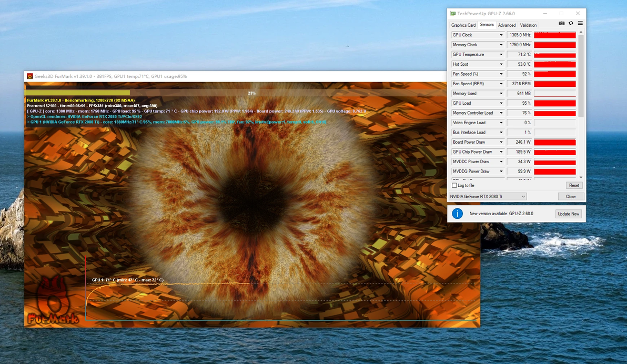Select the Sensors tab
Screen dimensions: 627x364
[x=487, y=25]
